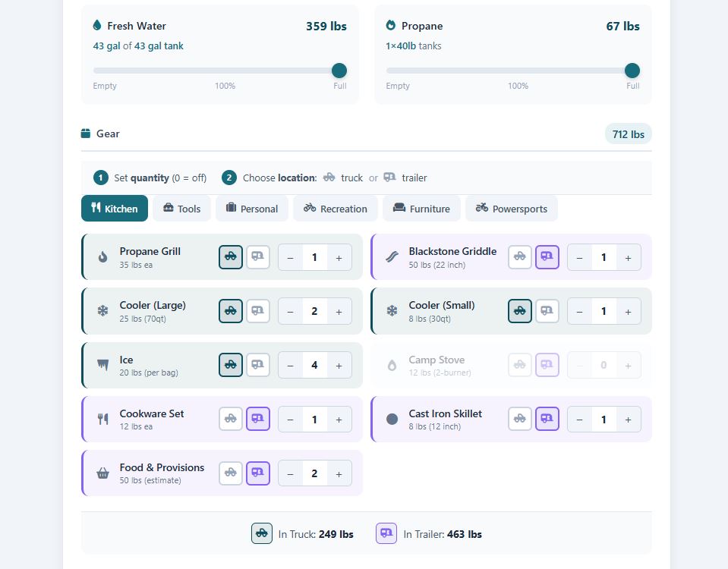Toggle Food & Provisions location to truck
The width and height of the screenshot is (728, 569).
pos(230,473)
